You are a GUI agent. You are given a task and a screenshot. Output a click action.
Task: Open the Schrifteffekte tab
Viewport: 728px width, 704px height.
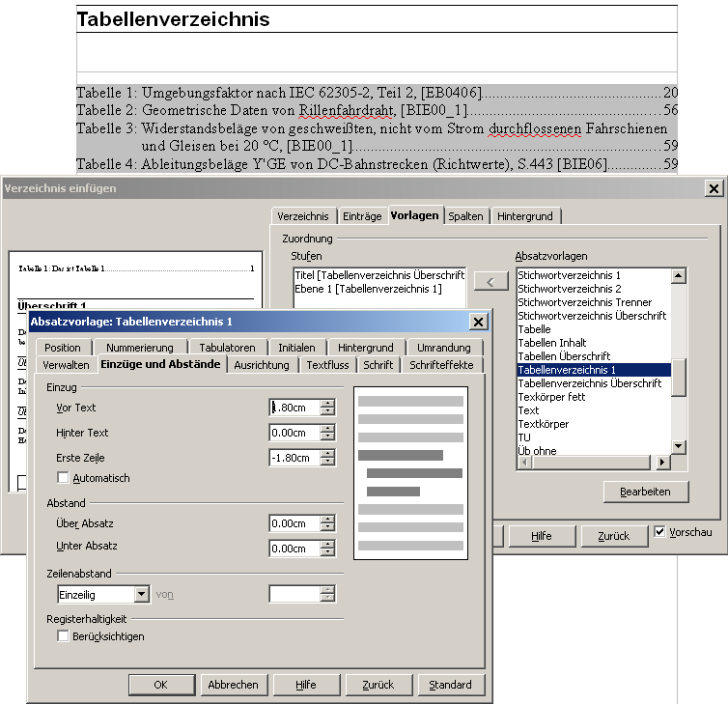click(441, 365)
